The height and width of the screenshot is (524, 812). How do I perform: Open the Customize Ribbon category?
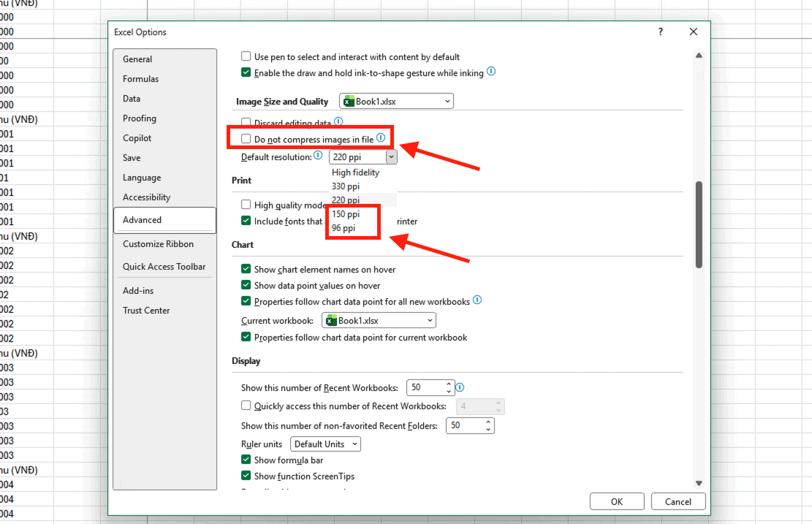(x=158, y=244)
